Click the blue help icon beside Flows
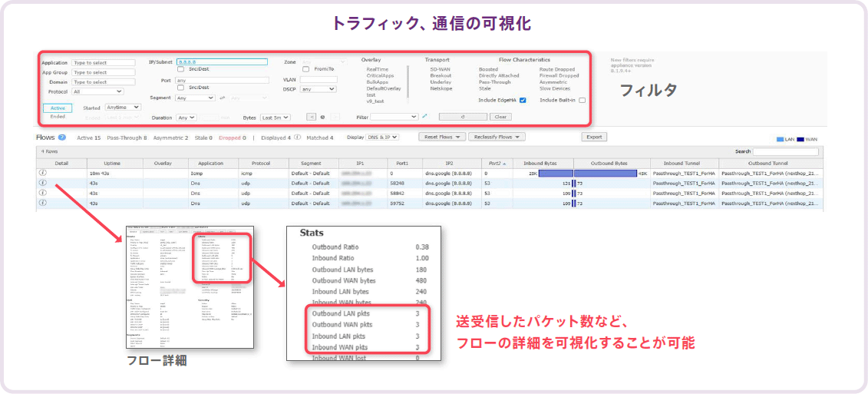Image resolution: width=868 pixels, height=394 pixels. click(63, 137)
